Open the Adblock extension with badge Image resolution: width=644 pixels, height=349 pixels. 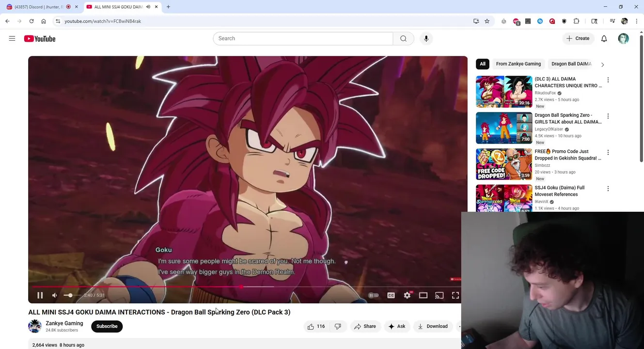pos(516,21)
